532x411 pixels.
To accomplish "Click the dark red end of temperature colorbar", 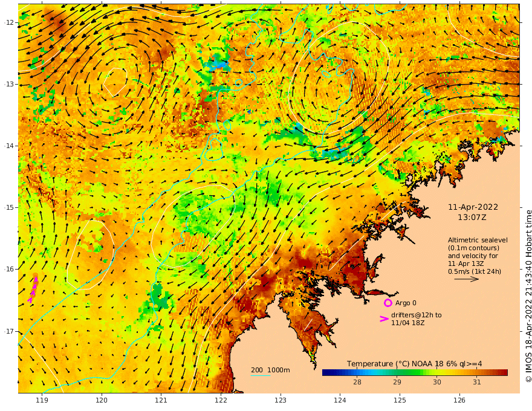I will click(504, 373).
